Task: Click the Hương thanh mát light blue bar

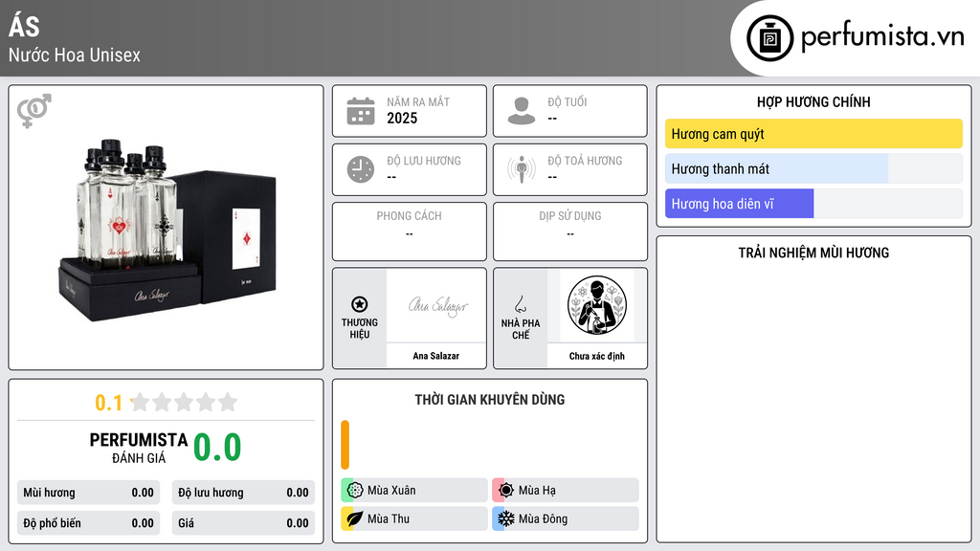Action: [776, 168]
